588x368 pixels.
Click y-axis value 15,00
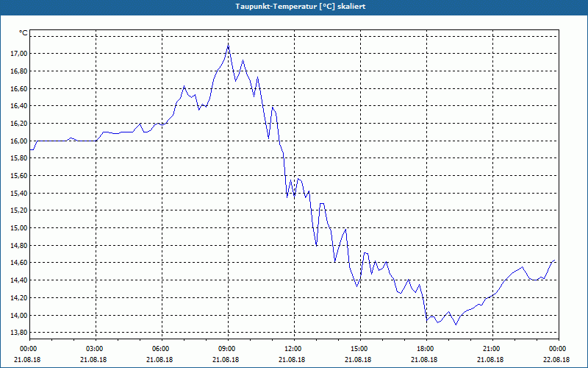coord(20,228)
